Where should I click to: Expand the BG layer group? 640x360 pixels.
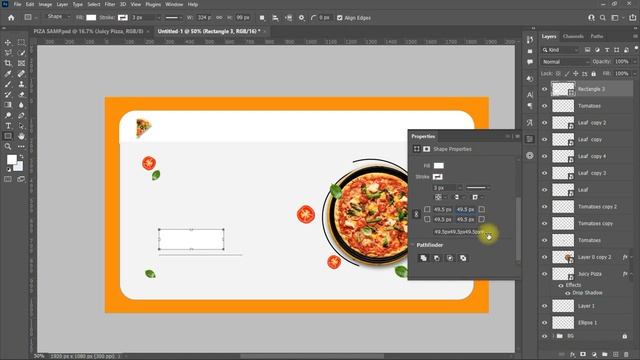pos(553,336)
